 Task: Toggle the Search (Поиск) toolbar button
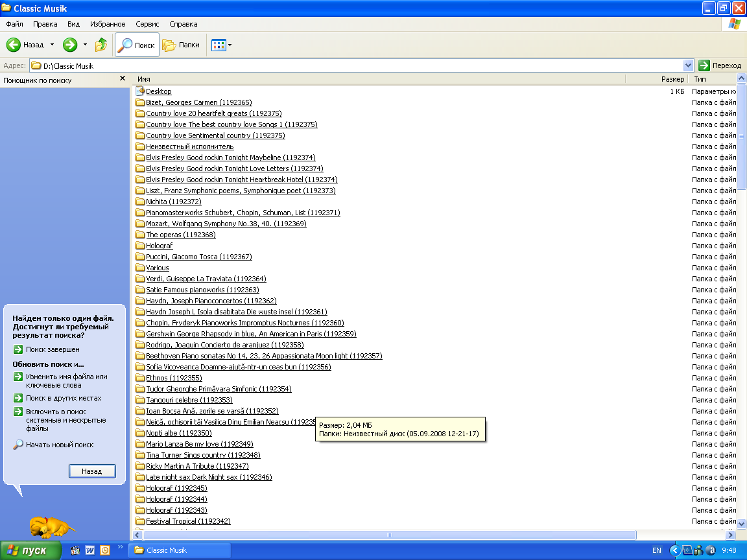[137, 45]
